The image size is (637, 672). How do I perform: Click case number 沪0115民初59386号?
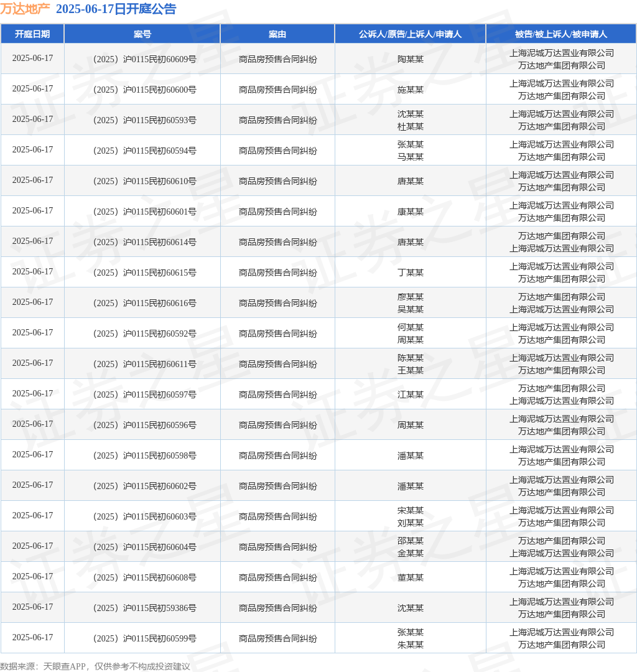(x=145, y=607)
